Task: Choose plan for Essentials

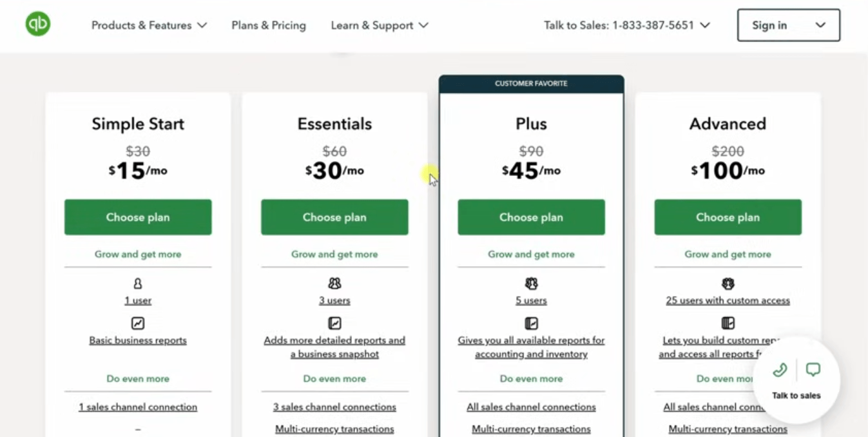Action: point(334,217)
